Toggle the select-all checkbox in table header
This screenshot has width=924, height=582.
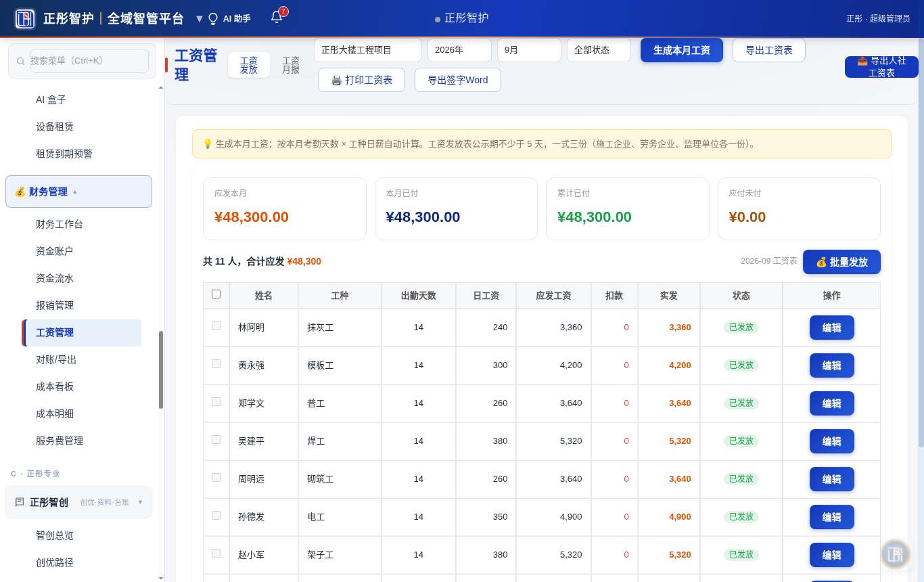tap(216, 294)
